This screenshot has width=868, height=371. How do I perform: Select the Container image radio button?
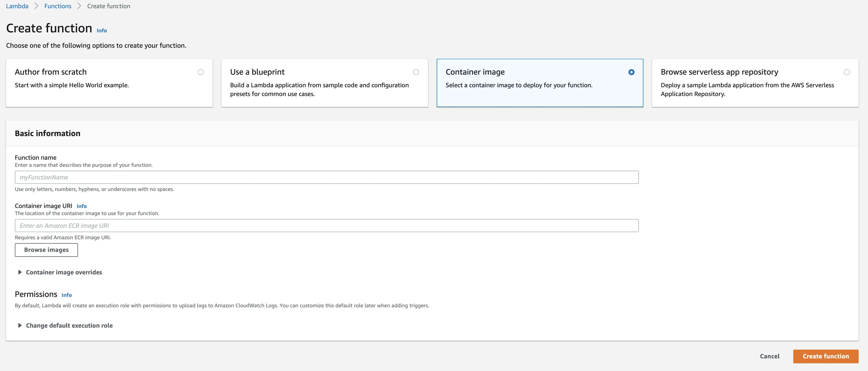(631, 72)
